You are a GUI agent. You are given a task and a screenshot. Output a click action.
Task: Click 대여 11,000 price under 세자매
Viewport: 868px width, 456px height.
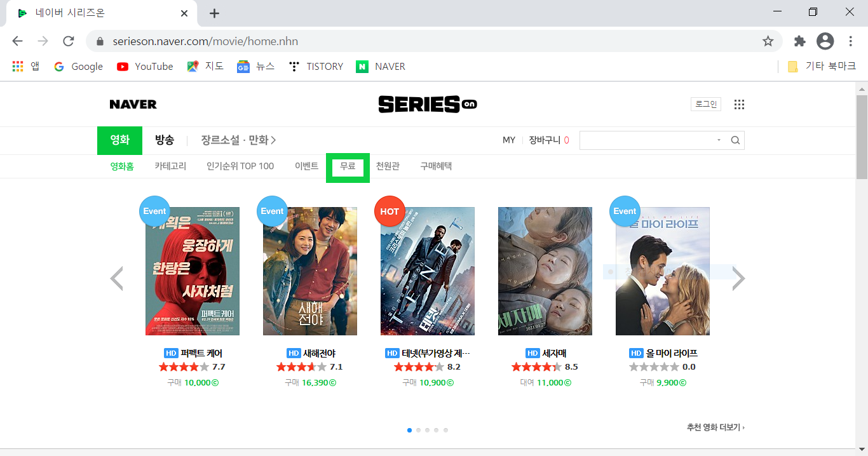click(545, 382)
